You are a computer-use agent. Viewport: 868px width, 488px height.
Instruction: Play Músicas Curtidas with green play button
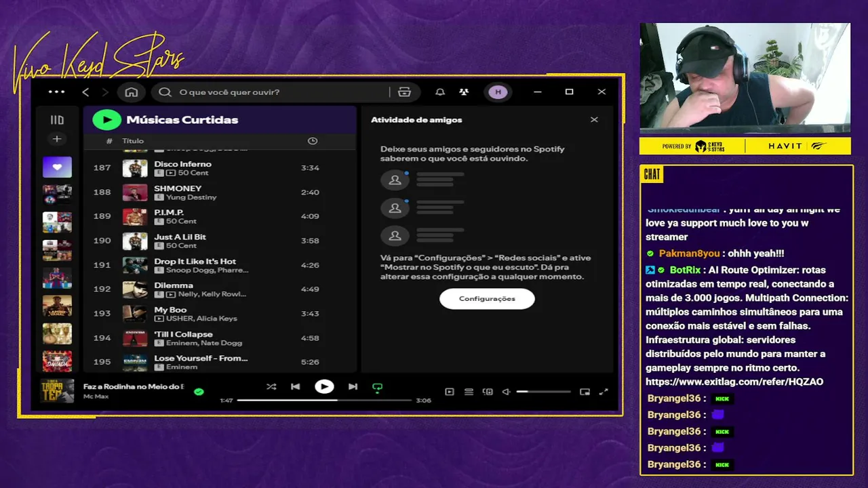coord(106,120)
